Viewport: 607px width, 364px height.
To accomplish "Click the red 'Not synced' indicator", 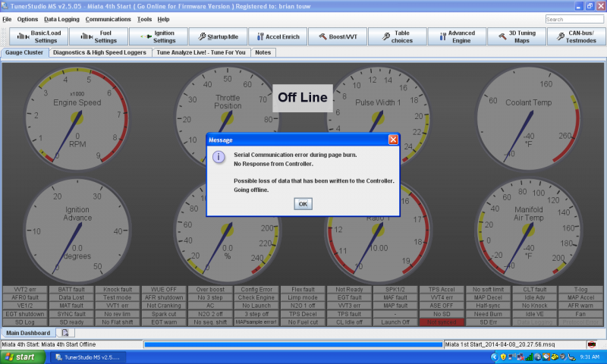I will pos(442,322).
